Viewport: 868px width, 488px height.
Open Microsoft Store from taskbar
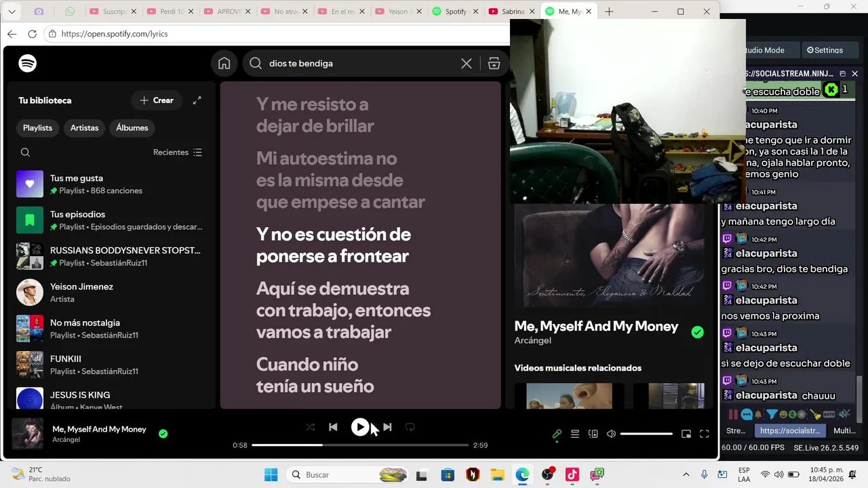coord(447,474)
